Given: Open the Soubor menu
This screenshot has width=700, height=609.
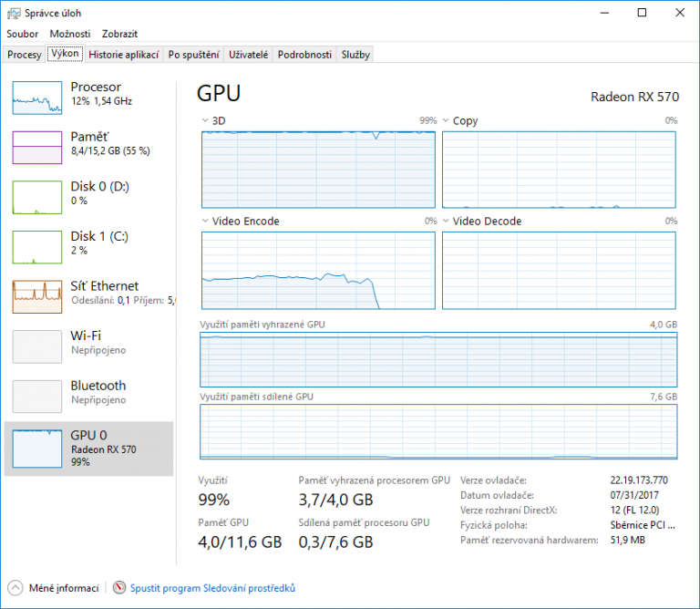Looking at the screenshot, I should coord(22,34).
